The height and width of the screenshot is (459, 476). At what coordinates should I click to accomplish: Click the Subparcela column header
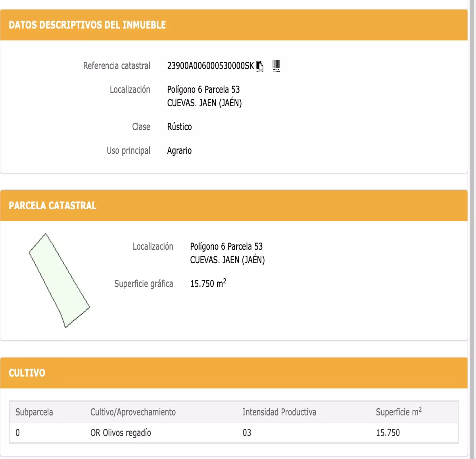pos(34,412)
